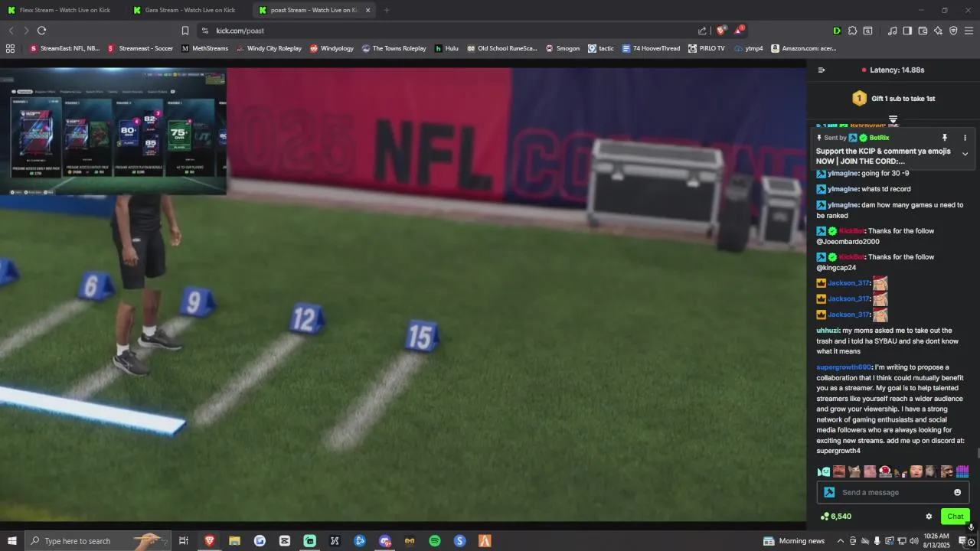The width and height of the screenshot is (980, 551).
Task: Open uhhuzi user profile in chat
Action: click(828, 331)
